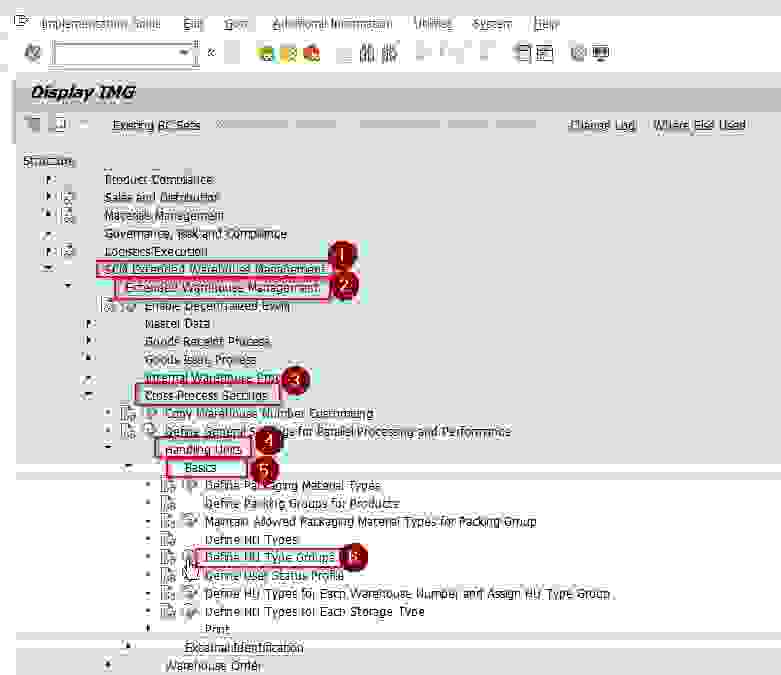The height and width of the screenshot is (675, 781).
Task: Click the Customize Local Layout monitor icon
Action: click(x=601, y=53)
